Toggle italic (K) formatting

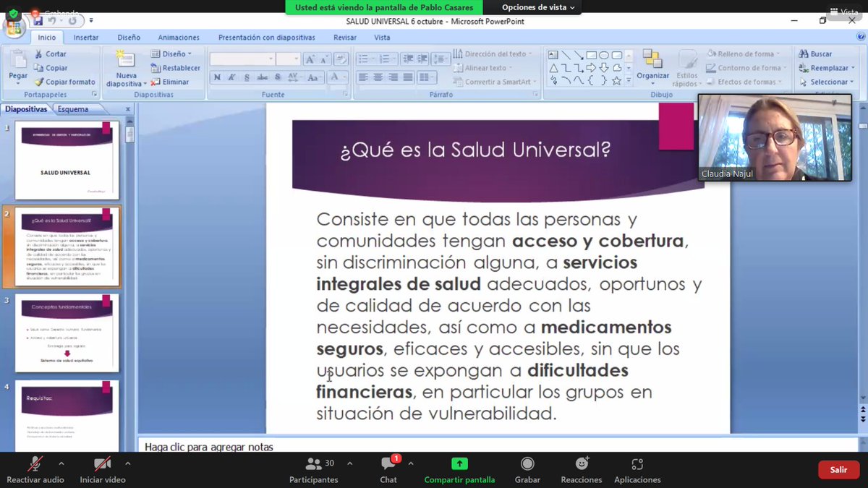click(231, 77)
